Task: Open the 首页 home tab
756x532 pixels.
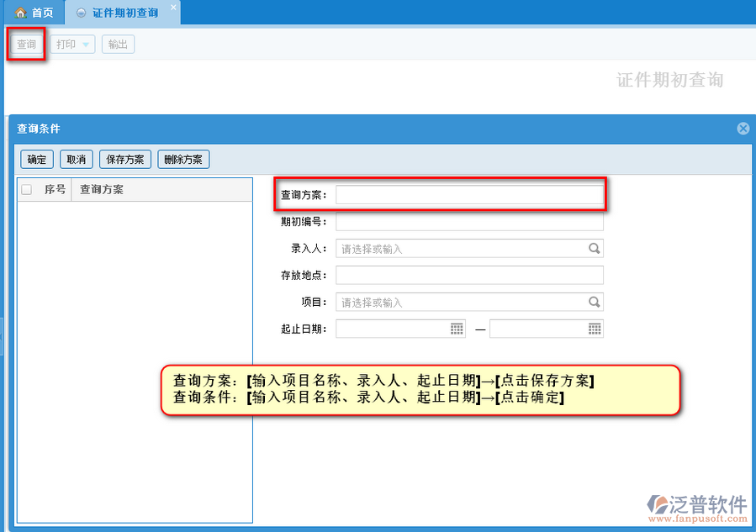Action: click(34, 13)
